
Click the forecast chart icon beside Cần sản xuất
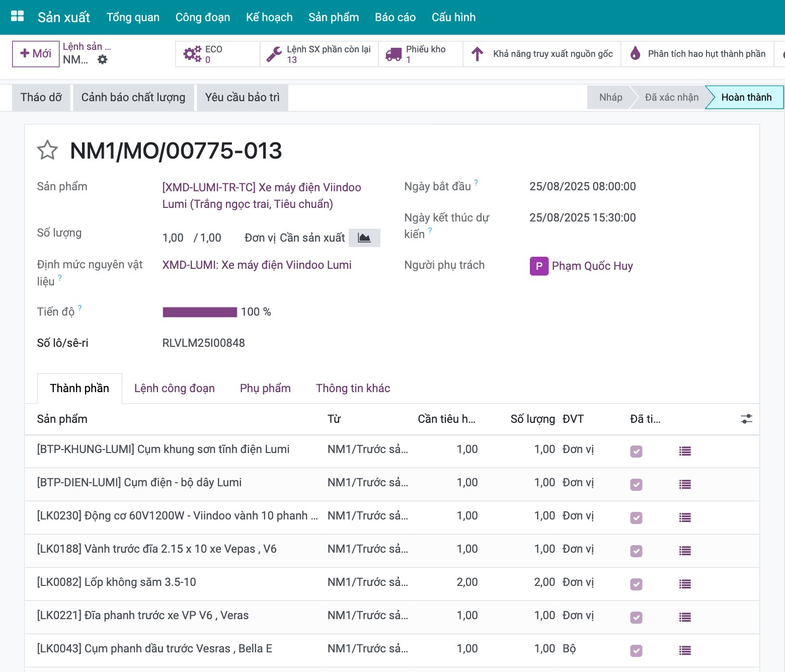click(364, 238)
